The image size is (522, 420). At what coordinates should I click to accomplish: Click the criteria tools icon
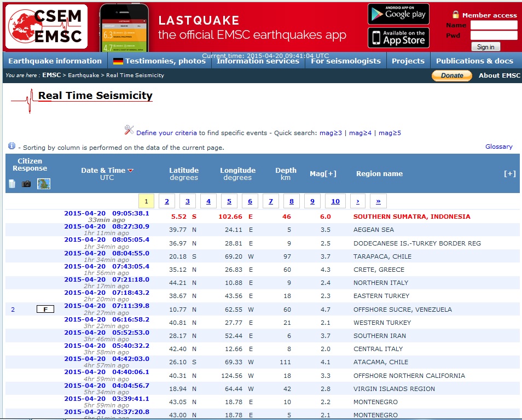(129, 130)
